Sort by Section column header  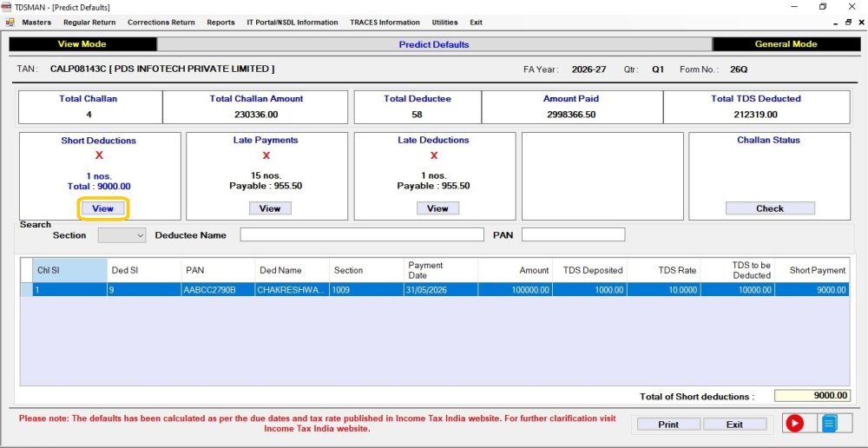[x=366, y=270]
